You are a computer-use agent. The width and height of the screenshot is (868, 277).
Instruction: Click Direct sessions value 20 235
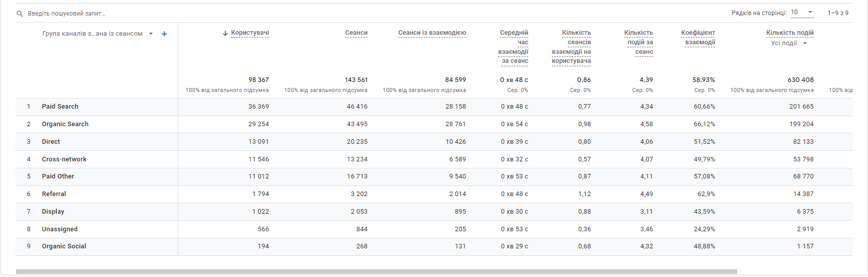pyautogui.click(x=357, y=142)
